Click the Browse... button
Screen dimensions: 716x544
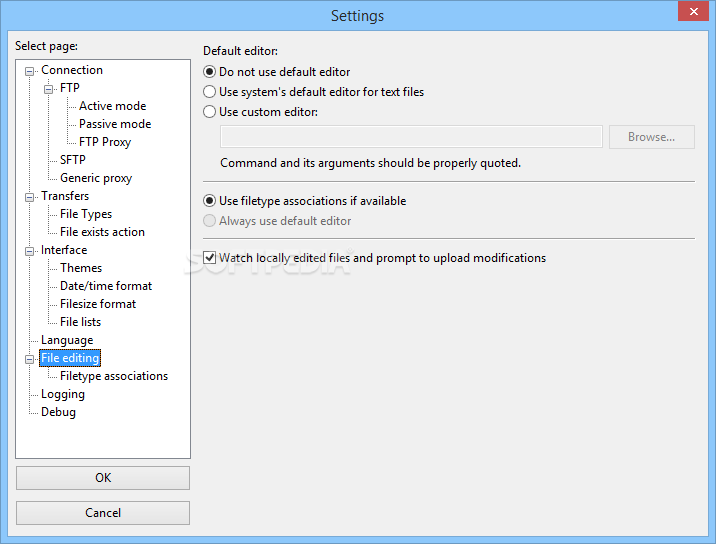[652, 137]
